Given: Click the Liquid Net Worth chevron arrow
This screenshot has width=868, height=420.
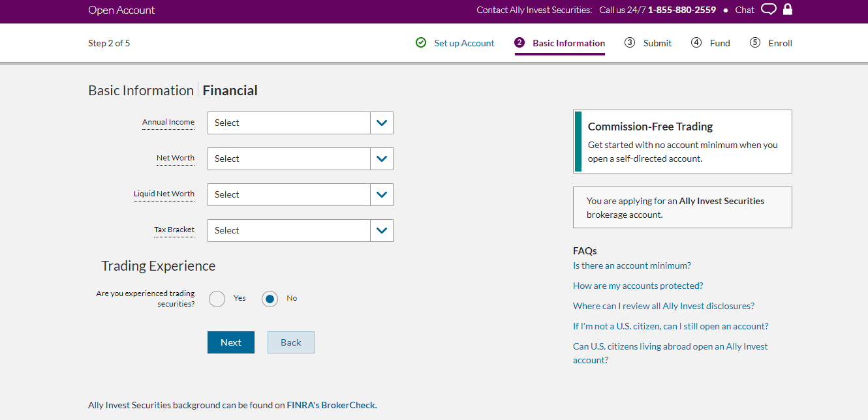Looking at the screenshot, I should pos(382,194).
